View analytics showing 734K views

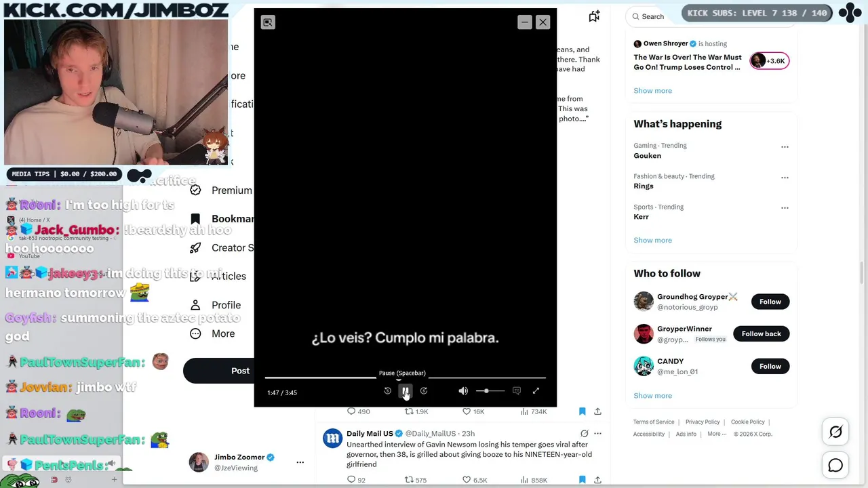534,411
